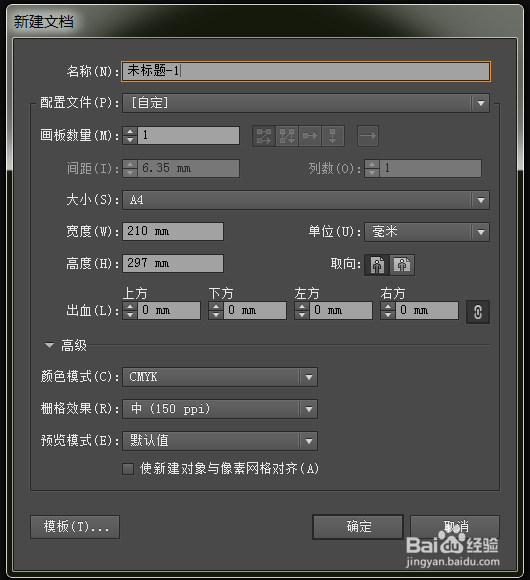Increase bottom bleed 下方 with up arrow
Screen dimensions: 530x580
point(216,306)
